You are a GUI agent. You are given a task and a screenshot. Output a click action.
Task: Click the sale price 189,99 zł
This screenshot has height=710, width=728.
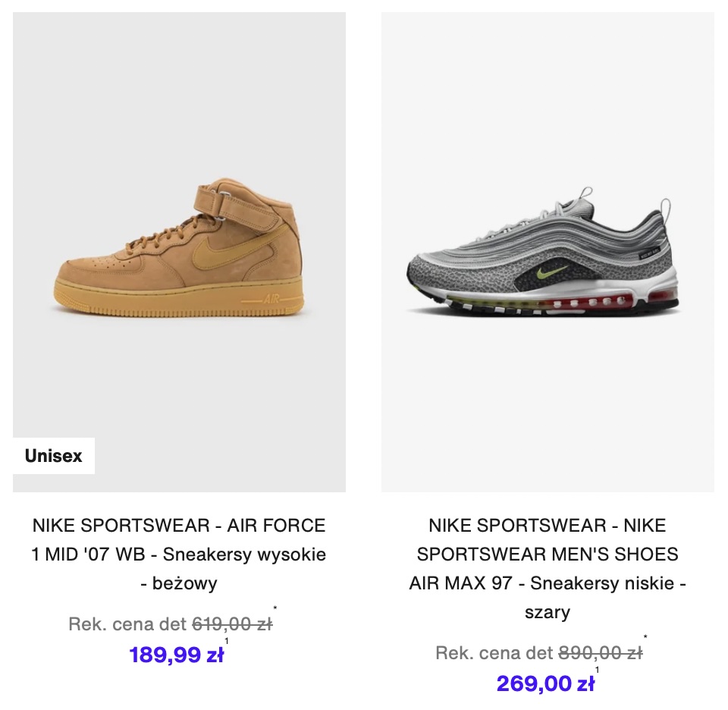177,655
